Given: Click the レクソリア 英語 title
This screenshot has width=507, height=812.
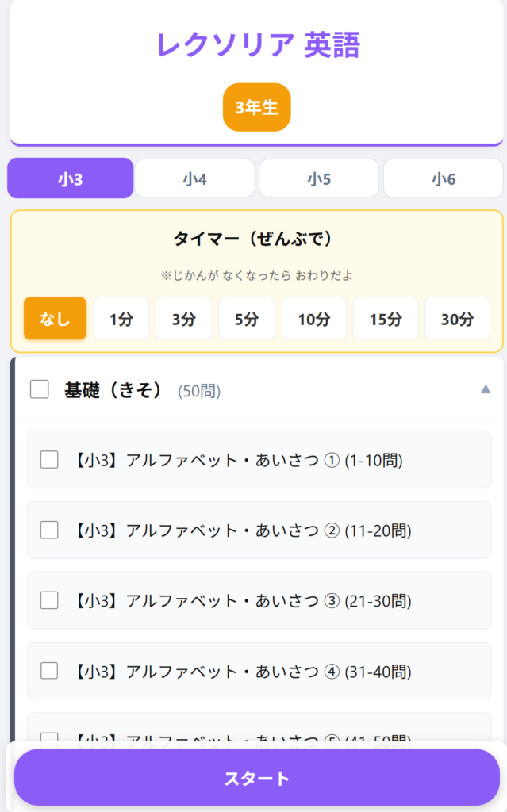Looking at the screenshot, I should pos(257,46).
